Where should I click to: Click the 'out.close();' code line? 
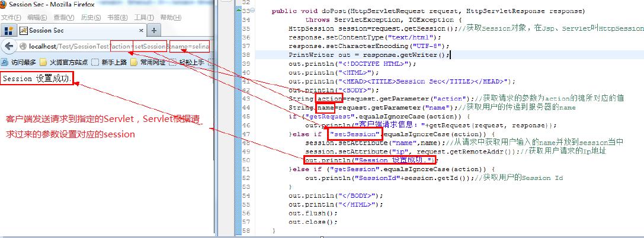coord(313,221)
